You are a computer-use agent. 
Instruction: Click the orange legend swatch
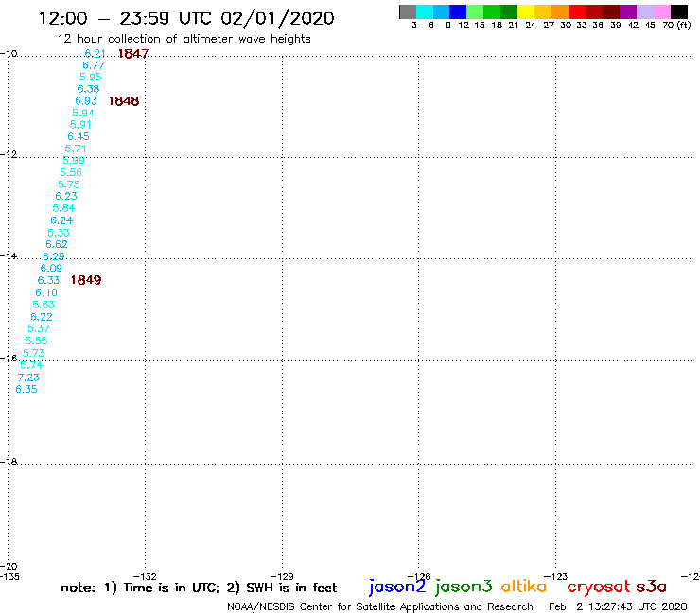(x=560, y=11)
